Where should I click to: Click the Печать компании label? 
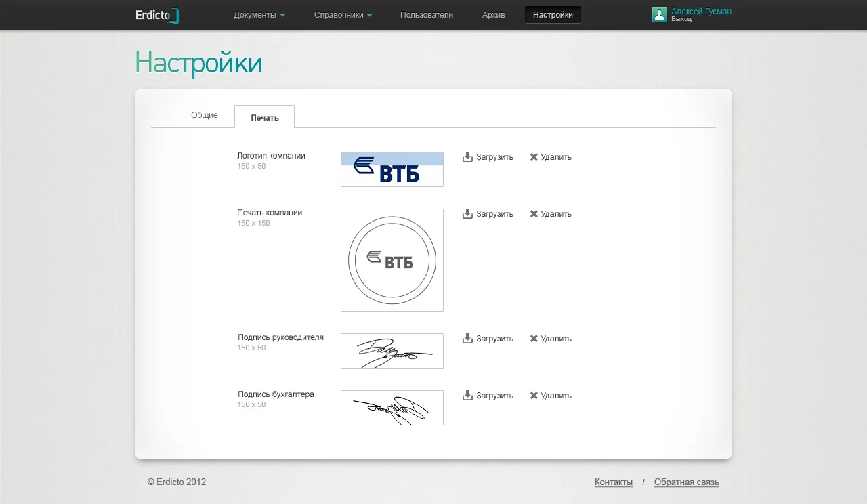click(x=270, y=213)
